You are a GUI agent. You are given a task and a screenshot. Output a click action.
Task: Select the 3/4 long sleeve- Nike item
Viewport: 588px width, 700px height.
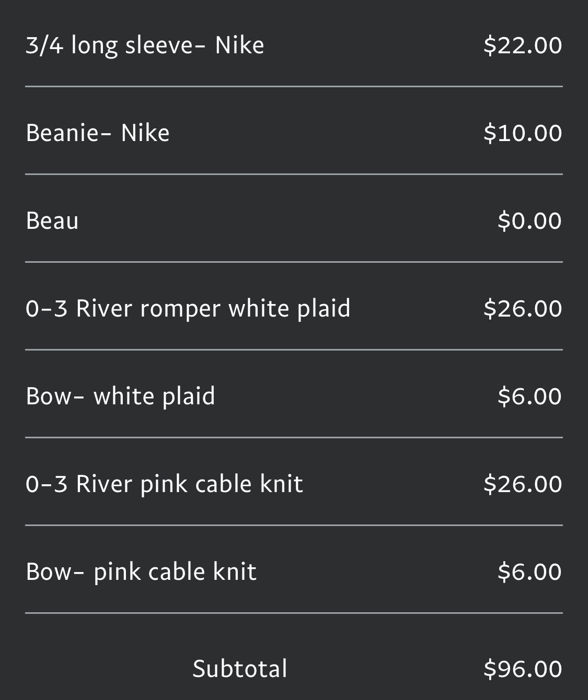[x=145, y=45]
